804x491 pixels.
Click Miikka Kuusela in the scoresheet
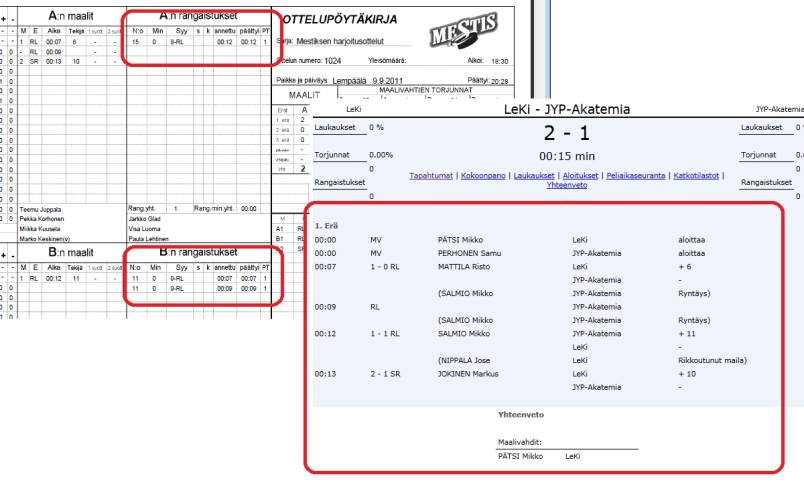coord(39,229)
